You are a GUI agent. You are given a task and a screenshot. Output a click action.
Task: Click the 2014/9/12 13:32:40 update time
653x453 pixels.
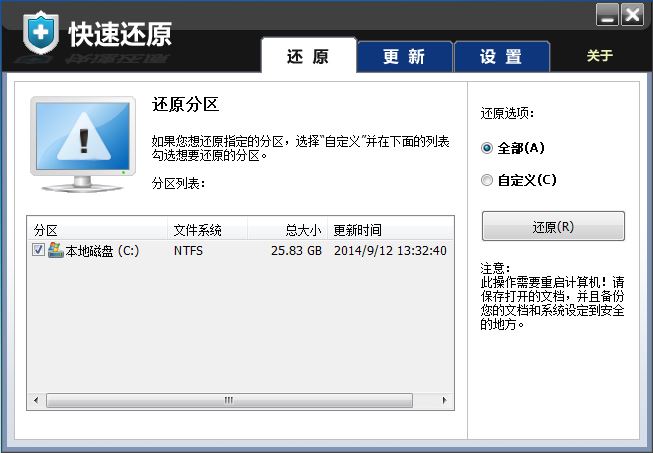[x=390, y=251]
